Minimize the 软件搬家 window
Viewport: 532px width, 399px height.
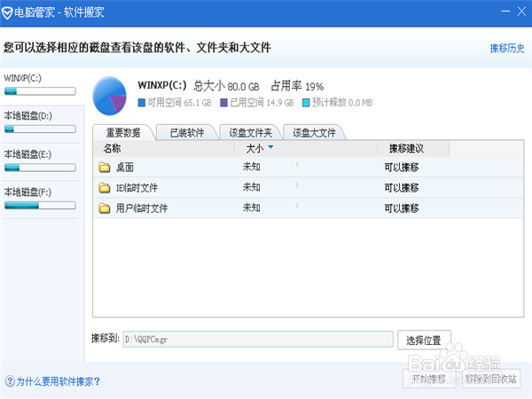tap(505, 12)
